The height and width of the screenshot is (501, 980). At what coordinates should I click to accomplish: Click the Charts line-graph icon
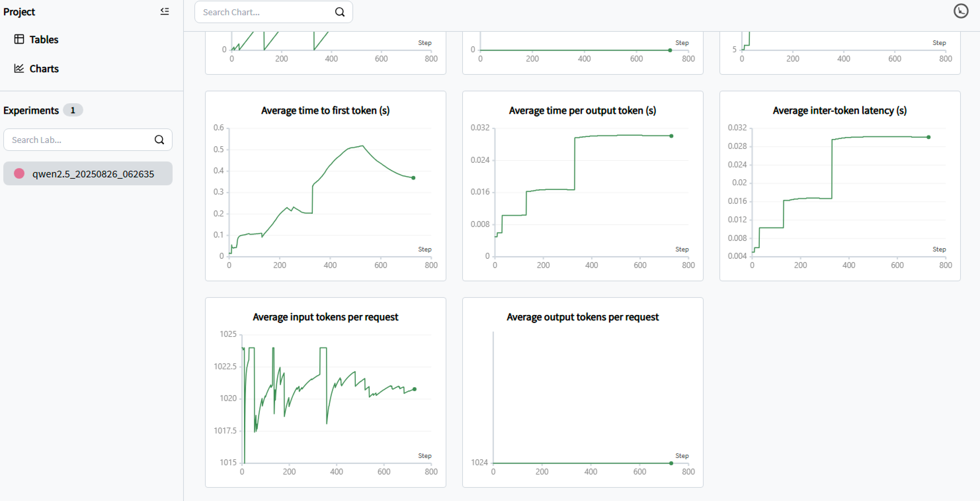pos(19,68)
